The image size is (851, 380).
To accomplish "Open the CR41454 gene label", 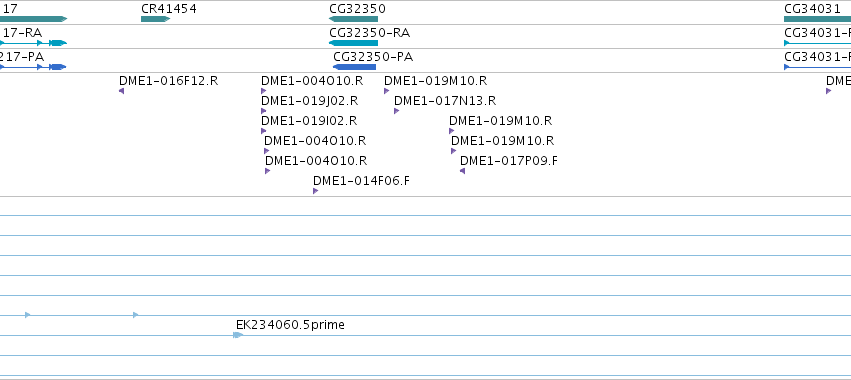I will pos(169,9).
